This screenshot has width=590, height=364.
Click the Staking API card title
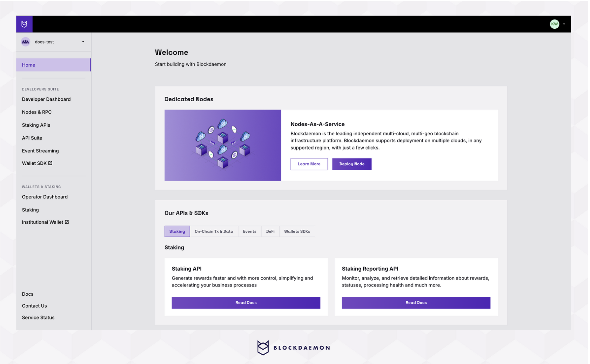(187, 269)
